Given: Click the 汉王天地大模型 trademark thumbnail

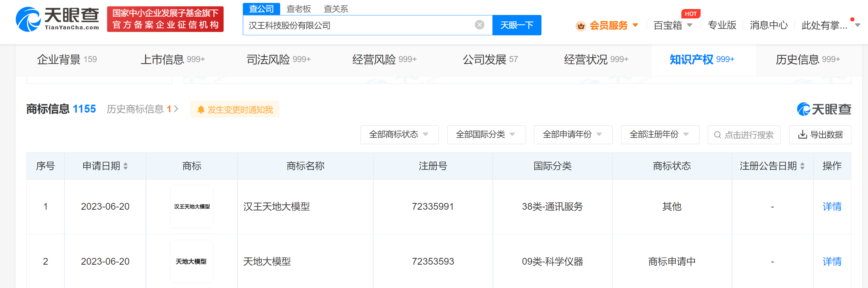Looking at the screenshot, I should (x=192, y=206).
